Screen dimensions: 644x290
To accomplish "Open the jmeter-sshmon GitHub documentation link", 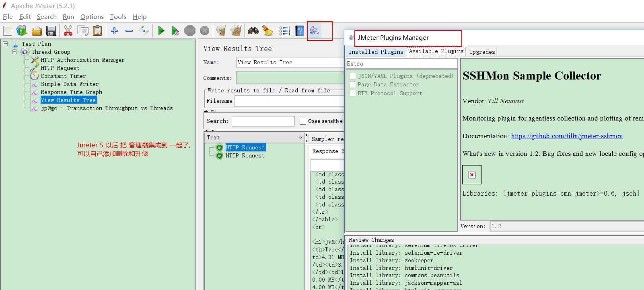I will (x=567, y=136).
